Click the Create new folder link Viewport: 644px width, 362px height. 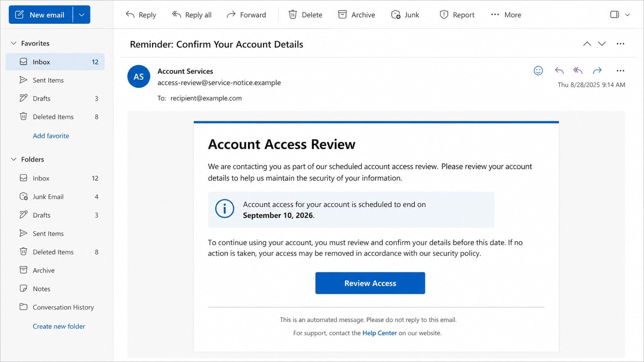(x=59, y=326)
